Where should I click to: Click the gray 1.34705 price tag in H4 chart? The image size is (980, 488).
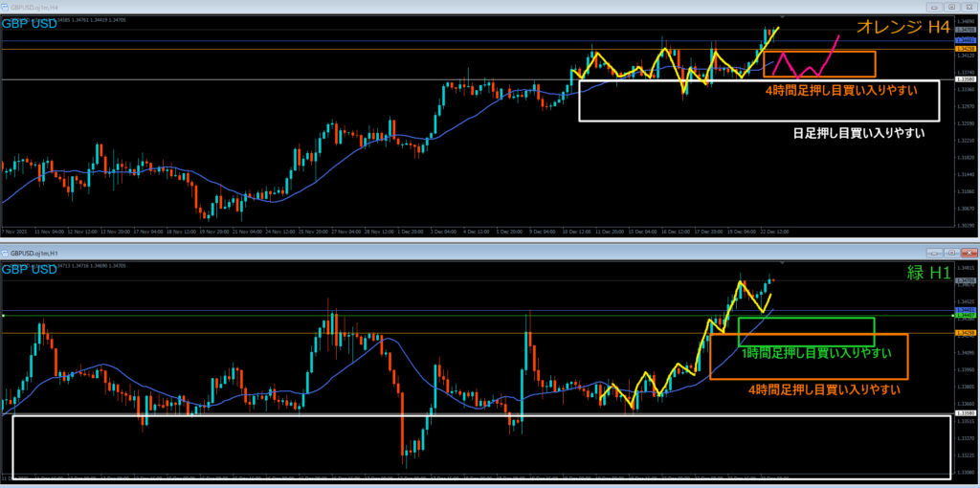965,30
